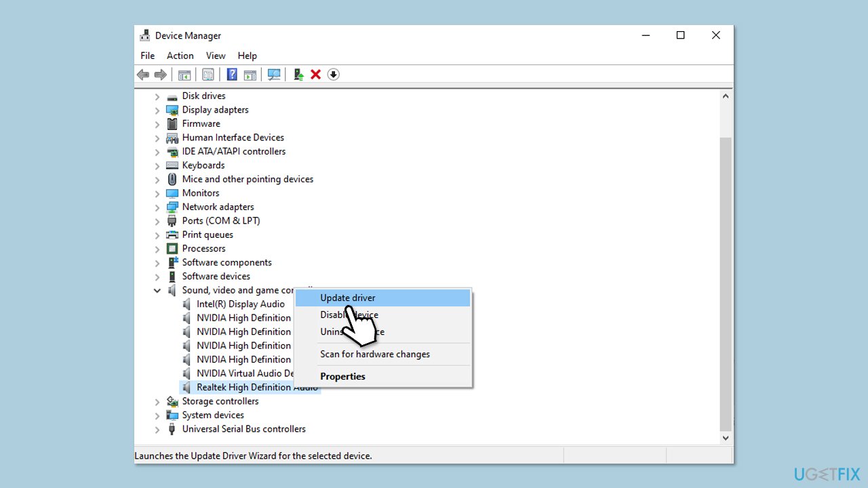This screenshot has width=868, height=488.
Task: Expand Mice and other pointing devices
Action: [157, 180]
